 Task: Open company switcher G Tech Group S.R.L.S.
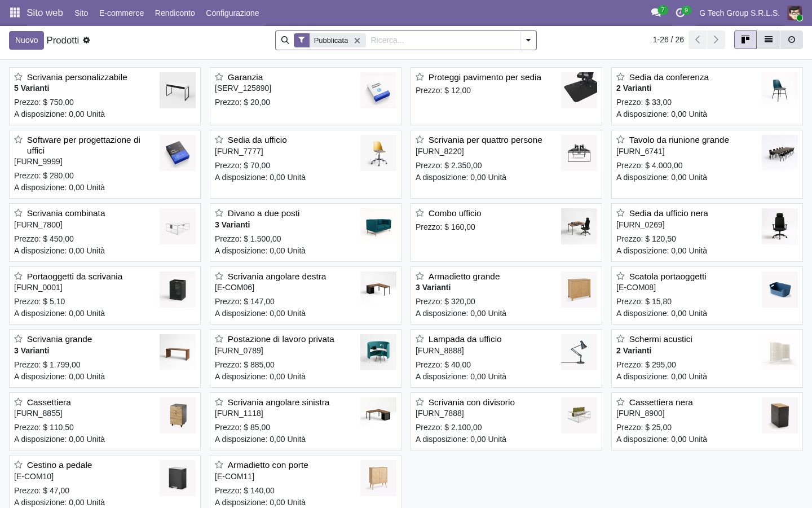739,13
